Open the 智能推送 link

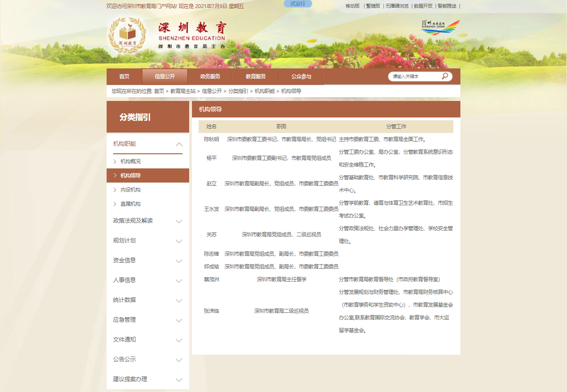pos(447,6)
